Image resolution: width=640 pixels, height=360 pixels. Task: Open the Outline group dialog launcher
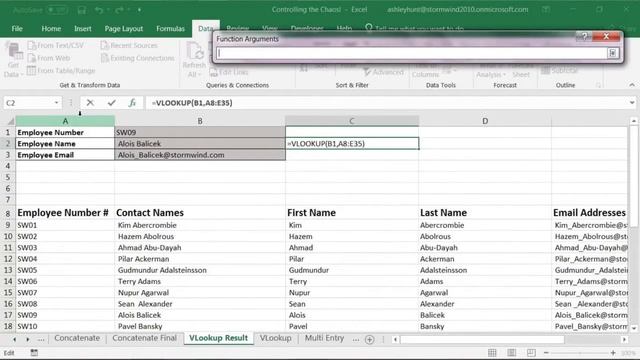pos(598,85)
